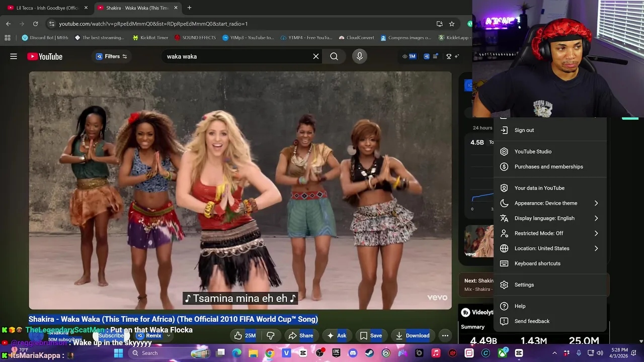Viewport: 644px width, 362px height.
Task: Open Keyboard shortcuts entry
Action: [550, 263]
